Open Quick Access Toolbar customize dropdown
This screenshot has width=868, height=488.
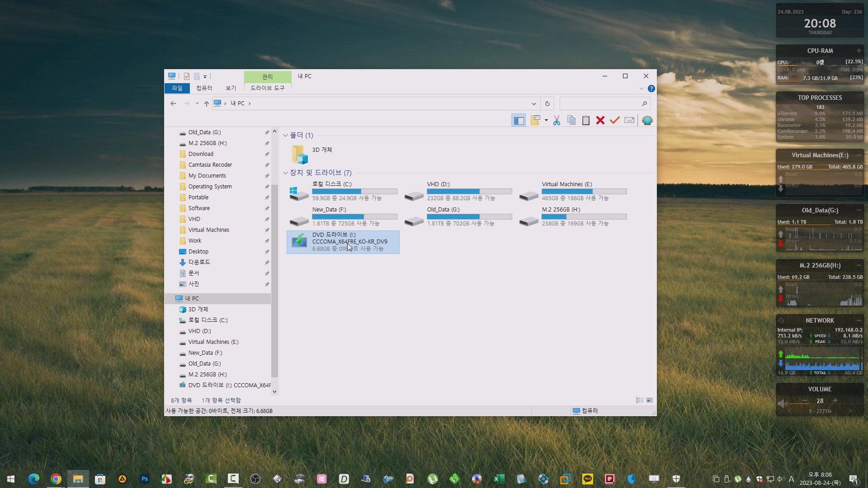(205, 76)
